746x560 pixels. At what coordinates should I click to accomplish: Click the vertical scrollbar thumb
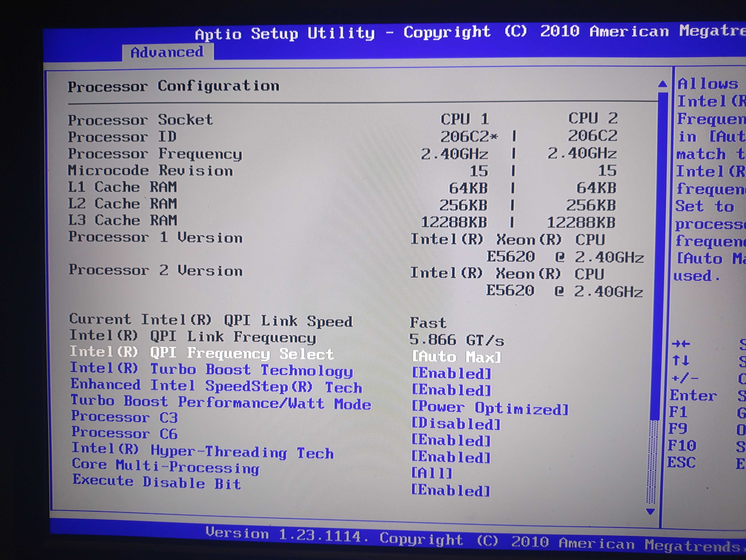(659, 256)
